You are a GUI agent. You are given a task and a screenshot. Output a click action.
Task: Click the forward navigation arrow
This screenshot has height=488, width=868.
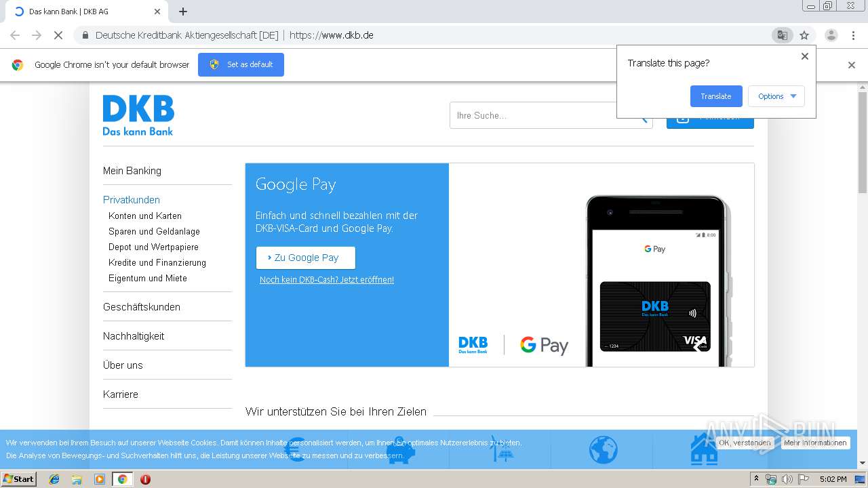tap(37, 35)
